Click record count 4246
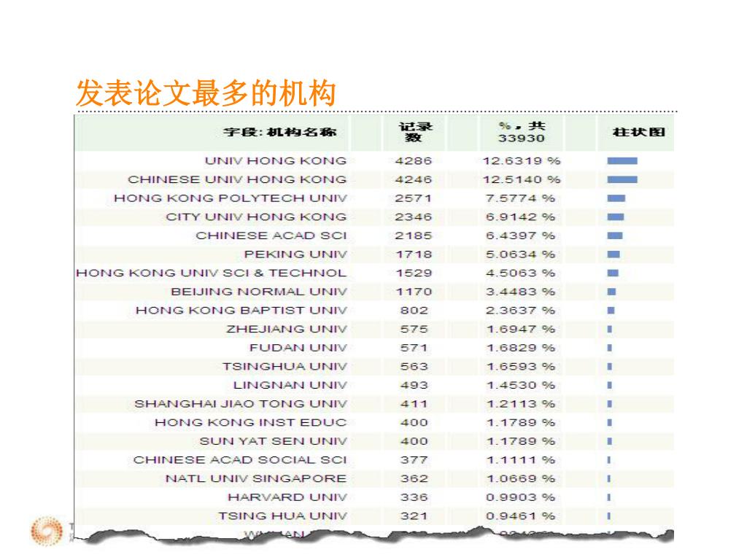 [414, 179]
